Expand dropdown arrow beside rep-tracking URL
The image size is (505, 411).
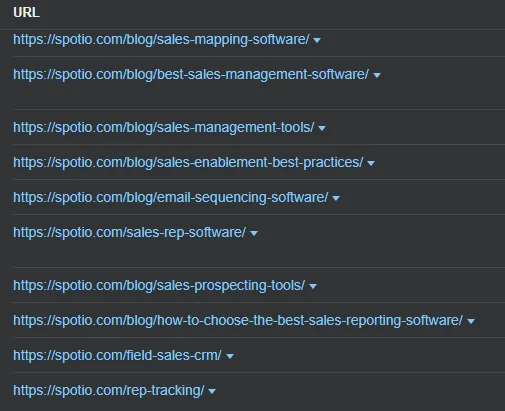(x=212, y=391)
